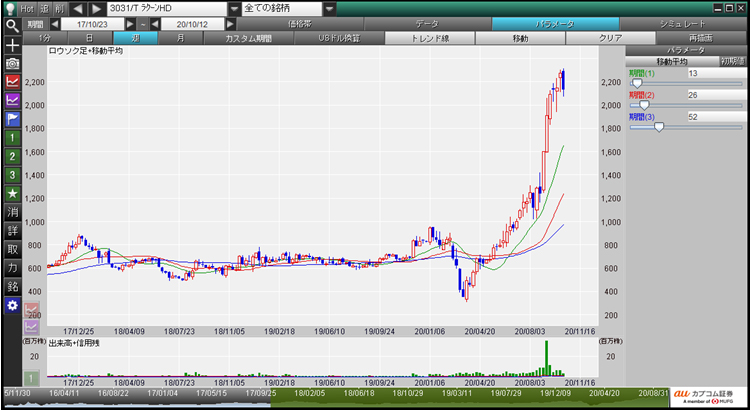The height and width of the screenshot is (410, 750).
Task: Toggle USドル換算 conversion
Action: point(339,38)
